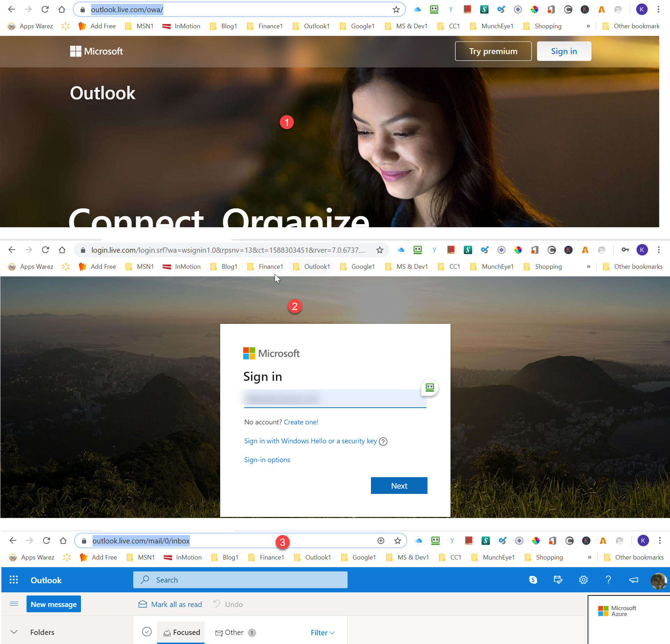
Task: Collapse the Folders section chevron
Action: click(14, 632)
